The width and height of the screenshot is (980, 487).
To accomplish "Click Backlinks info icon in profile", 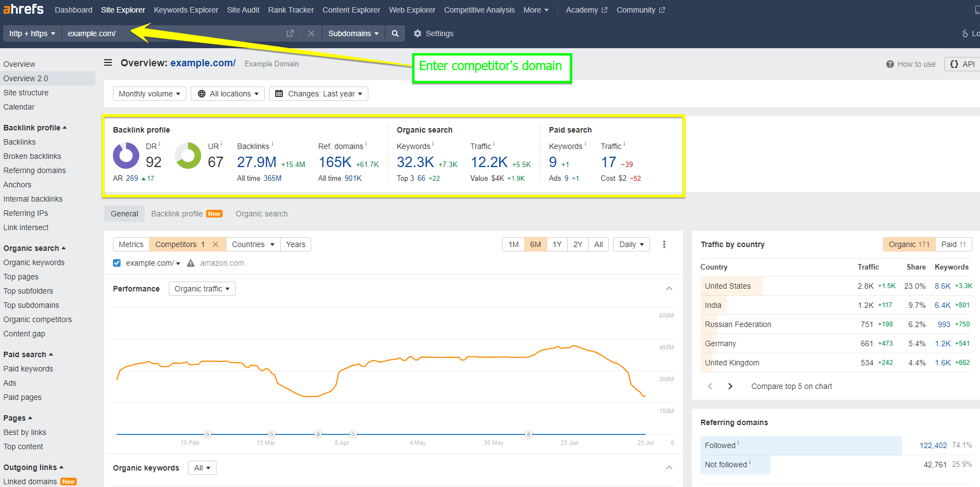I will tap(272, 144).
